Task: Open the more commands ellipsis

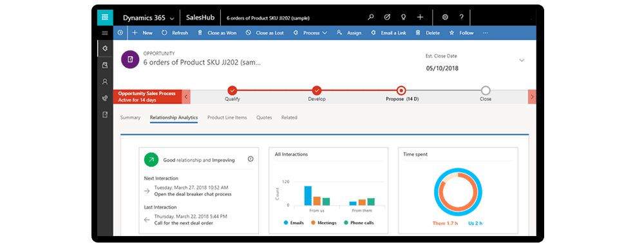Action: coord(486,33)
